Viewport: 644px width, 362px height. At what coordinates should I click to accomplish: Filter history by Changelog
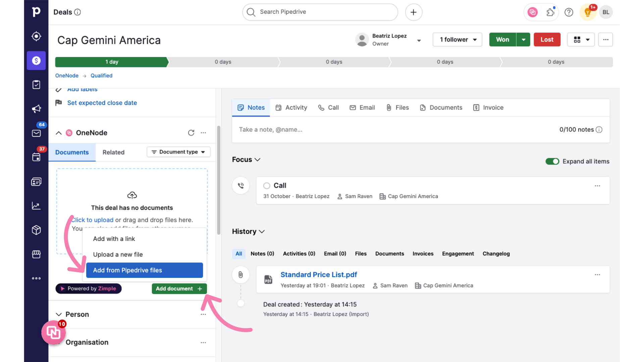pos(496,254)
